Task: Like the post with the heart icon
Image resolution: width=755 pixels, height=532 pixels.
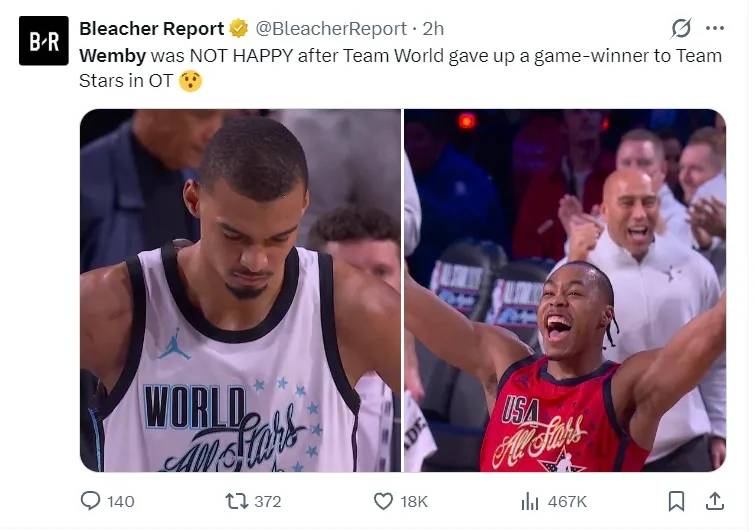Action: [x=383, y=501]
